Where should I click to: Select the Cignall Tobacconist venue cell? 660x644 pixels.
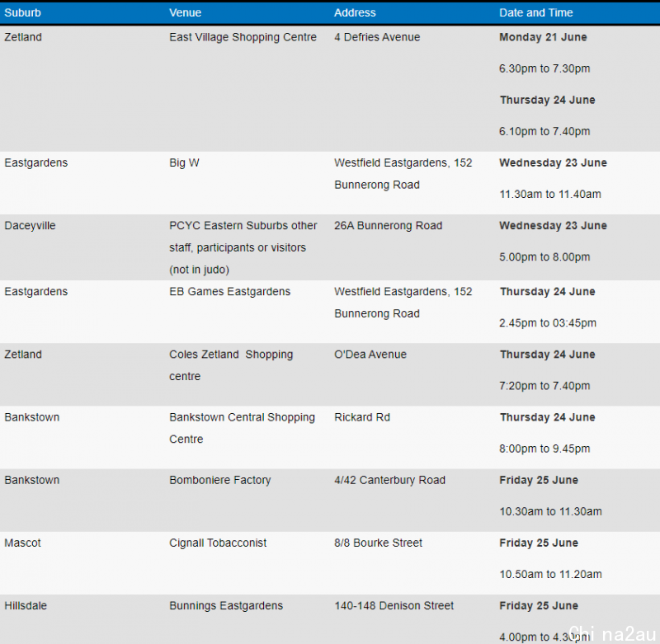[x=218, y=543]
